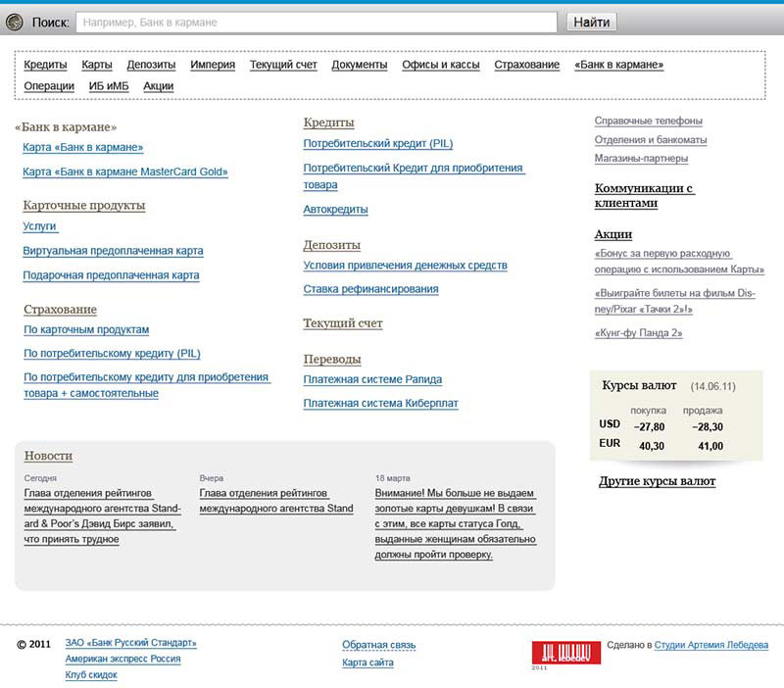Open the 18 марта news about gold cards

pos(455,524)
